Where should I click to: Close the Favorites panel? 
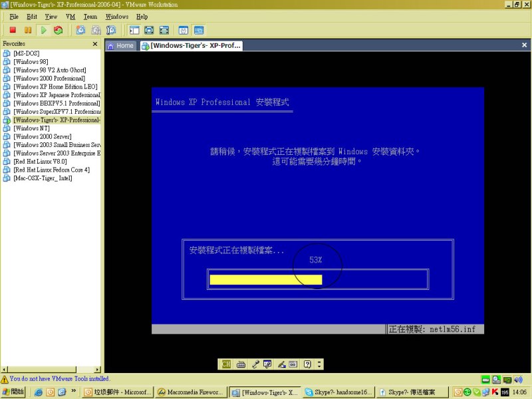[x=95, y=44]
